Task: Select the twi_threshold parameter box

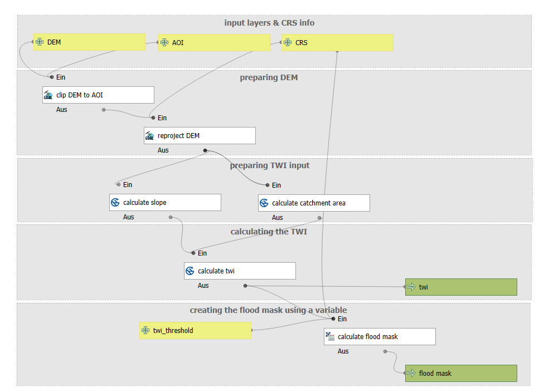Action: pos(195,330)
